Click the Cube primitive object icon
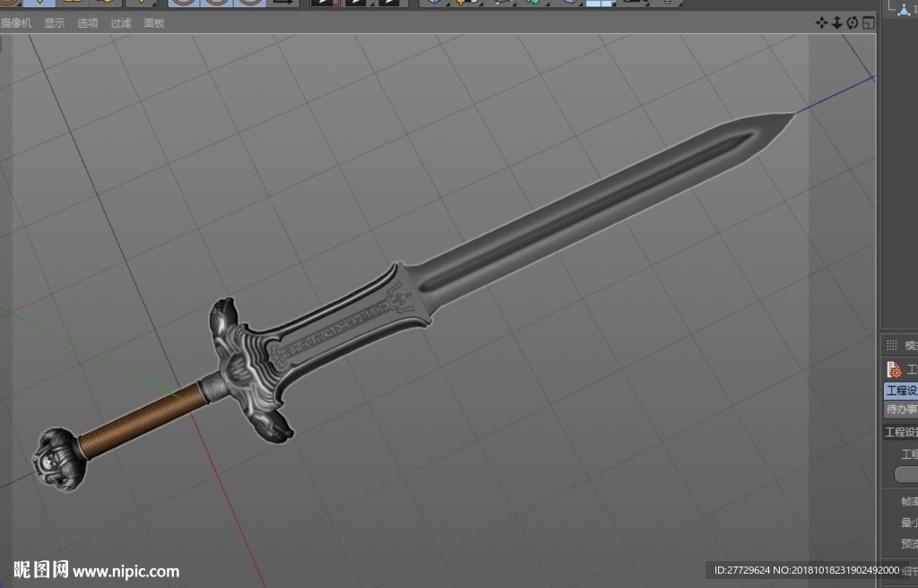The image size is (918, 588). [x=435, y=3]
